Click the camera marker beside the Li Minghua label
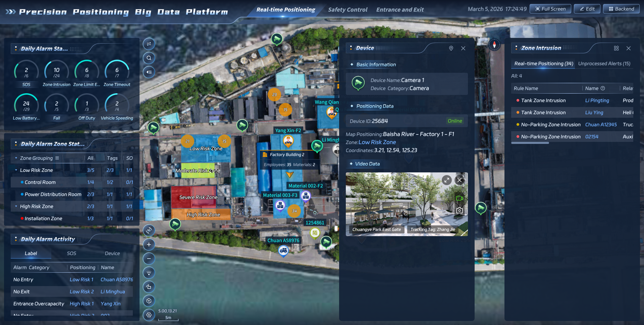The image size is (644, 325). 317,146
